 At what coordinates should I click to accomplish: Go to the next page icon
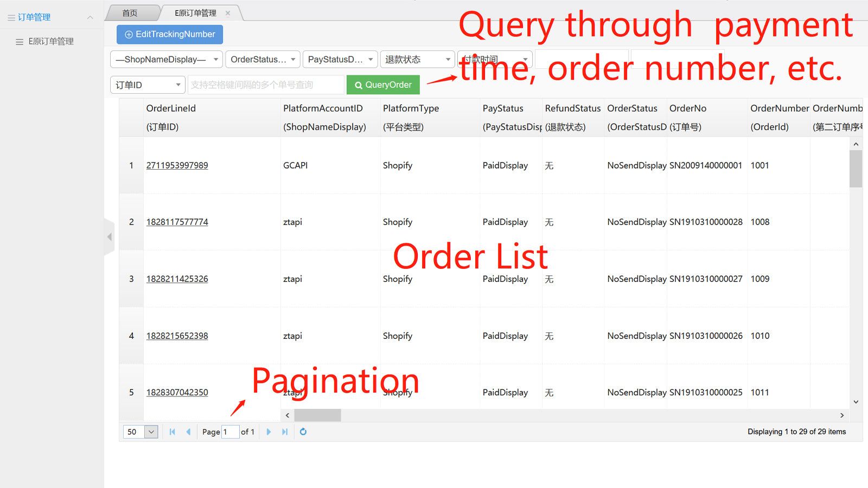click(269, 432)
